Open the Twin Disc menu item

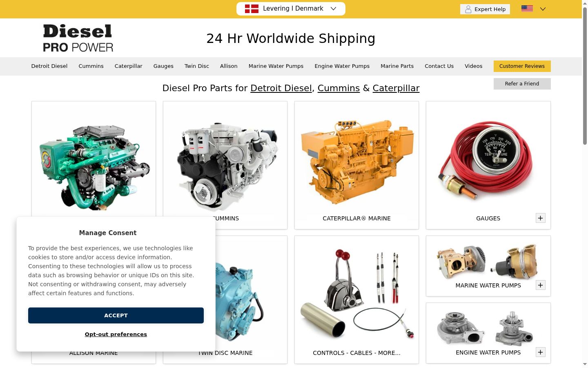tap(197, 66)
